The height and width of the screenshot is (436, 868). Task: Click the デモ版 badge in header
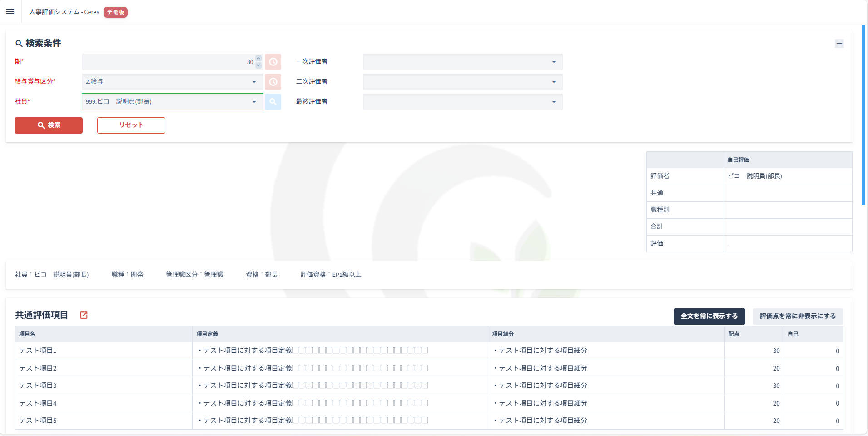point(115,12)
